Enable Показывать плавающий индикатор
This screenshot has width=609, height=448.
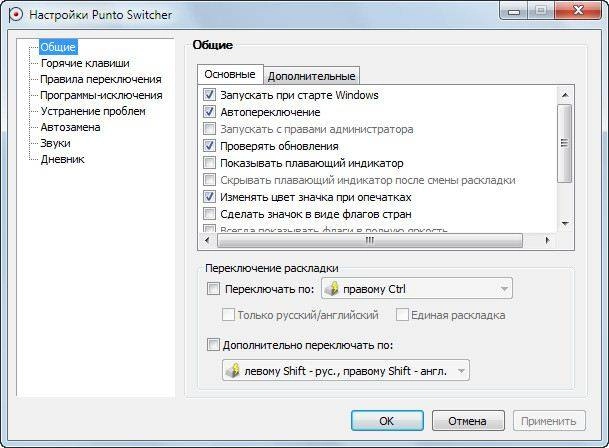[209, 163]
